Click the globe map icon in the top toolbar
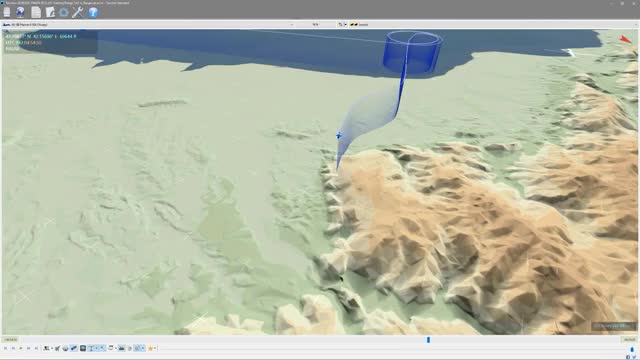The height and width of the screenshot is (360, 640). (x=20, y=12)
